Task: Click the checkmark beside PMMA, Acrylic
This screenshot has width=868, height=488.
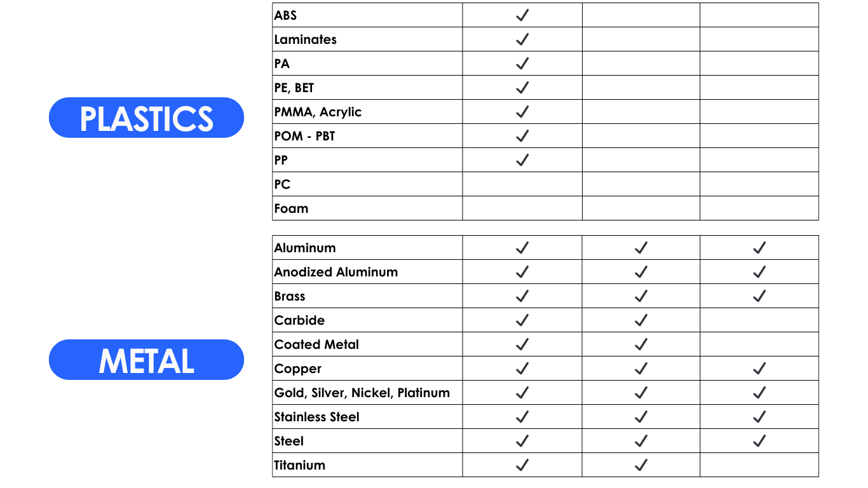Action: click(x=522, y=112)
